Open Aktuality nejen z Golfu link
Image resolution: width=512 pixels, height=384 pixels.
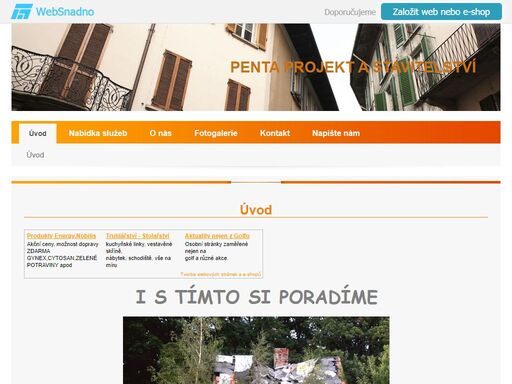pyautogui.click(x=217, y=236)
